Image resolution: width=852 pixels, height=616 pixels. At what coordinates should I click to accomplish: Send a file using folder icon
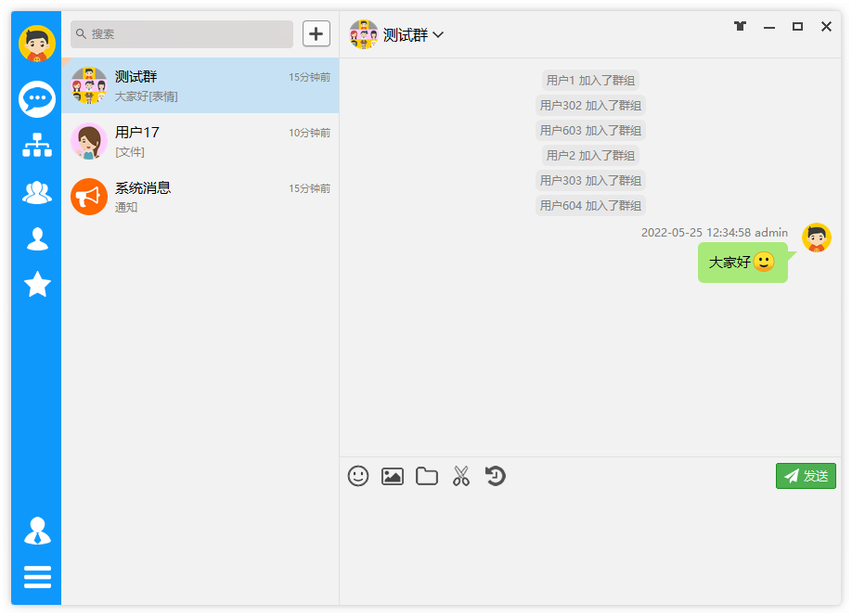[427, 477]
